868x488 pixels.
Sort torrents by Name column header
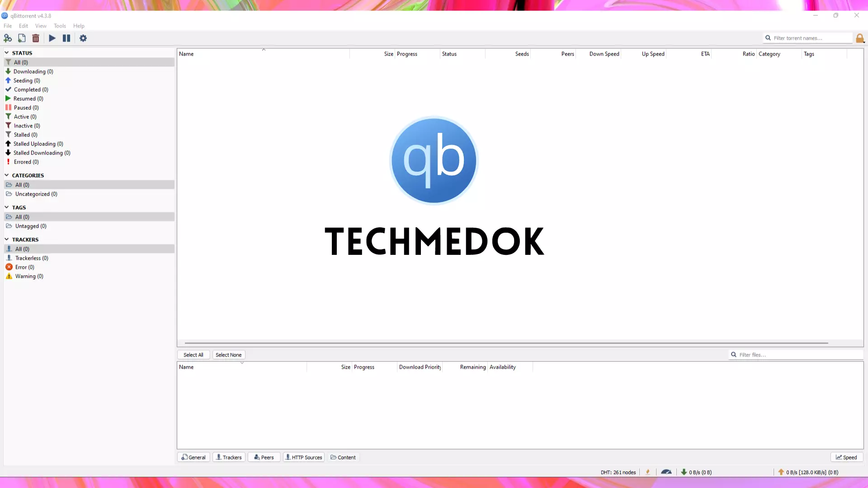click(263, 54)
